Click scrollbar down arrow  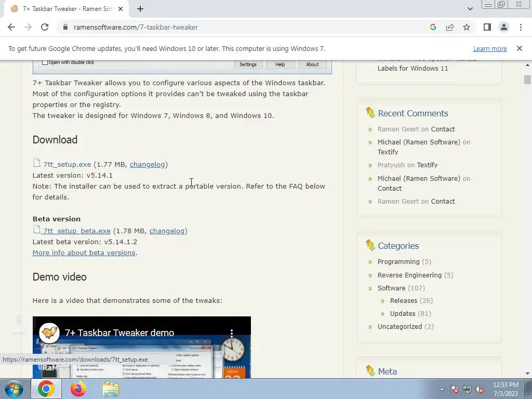pyautogui.click(x=527, y=374)
